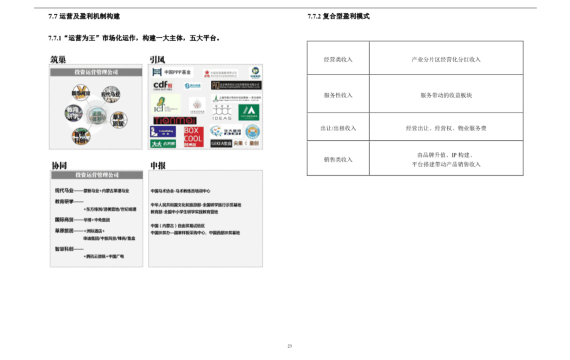Click the green logo with the white A
Image resolution: width=570 pixels, height=360 pixels.
pyautogui.click(x=249, y=112)
